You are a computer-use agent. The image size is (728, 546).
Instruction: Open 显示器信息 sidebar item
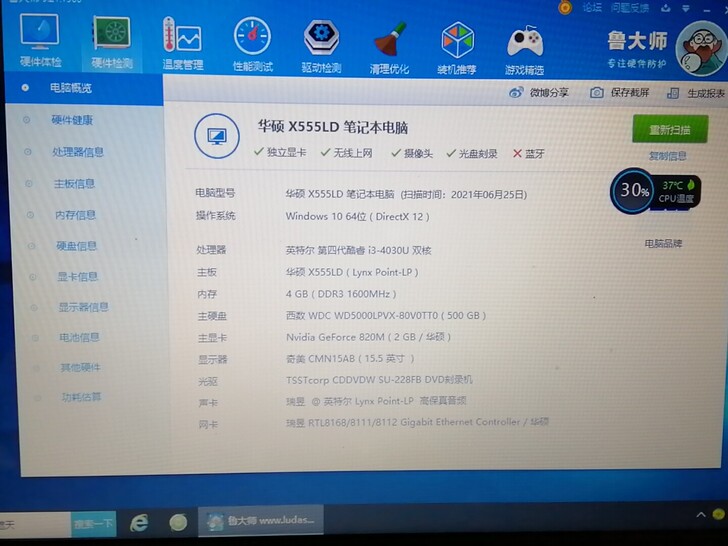coord(84,307)
